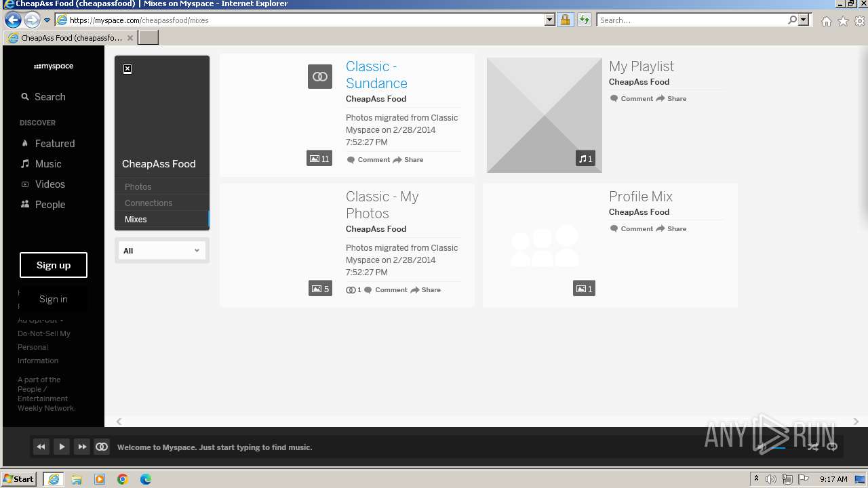The image size is (868, 488).
Task: Click the 1 connection icon on My Photos
Action: pos(353,290)
